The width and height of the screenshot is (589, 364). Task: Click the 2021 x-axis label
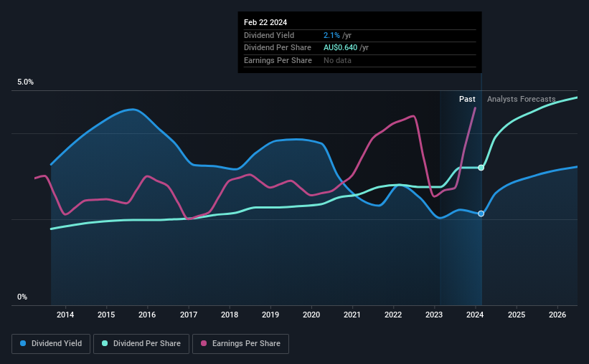point(352,315)
